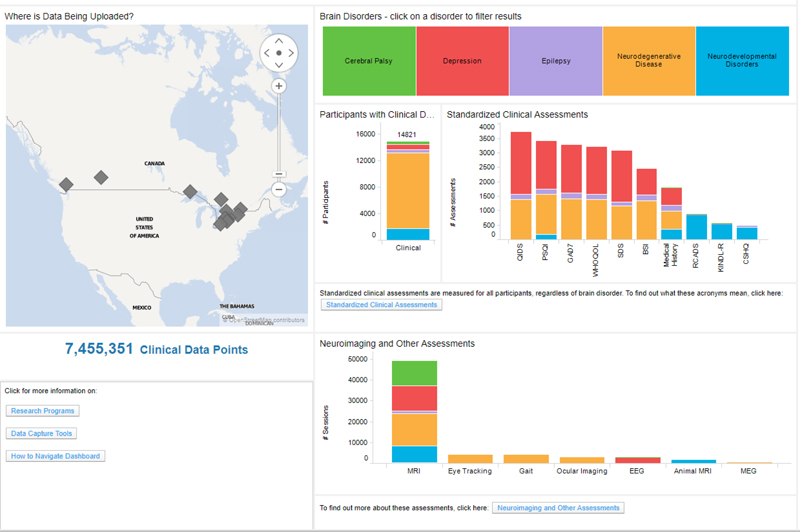This screenshot has height=532, width=800.
Task: Select red segment of MRI bar
Action: click(x=414, y=398)
